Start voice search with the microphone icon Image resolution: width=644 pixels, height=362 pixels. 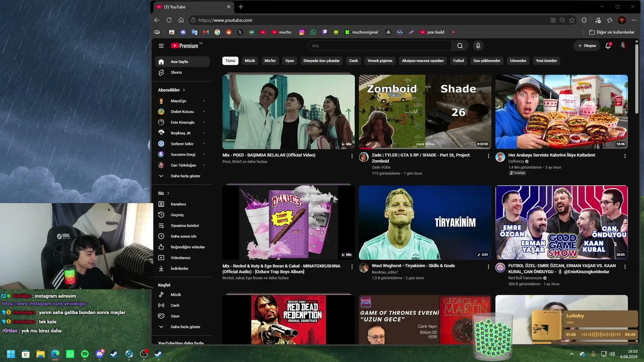pos(478,46)
